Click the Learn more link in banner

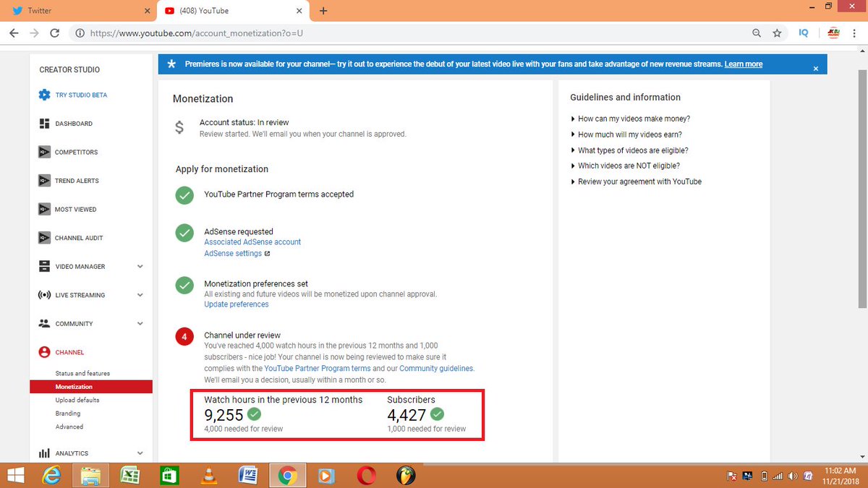point(744,64)
